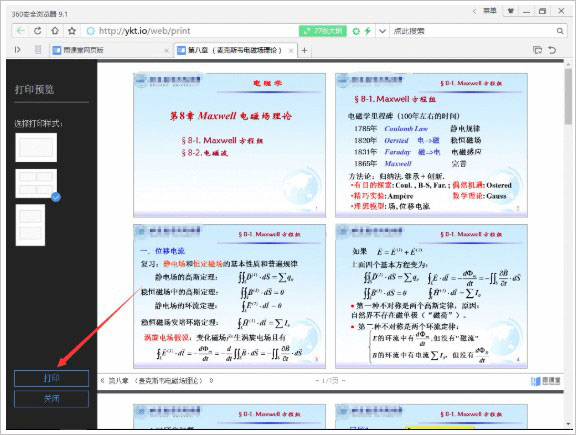This screenshot has width=576, height=435.
Task: Select the single-slide print layout
Action: click(x=36, y=147)
